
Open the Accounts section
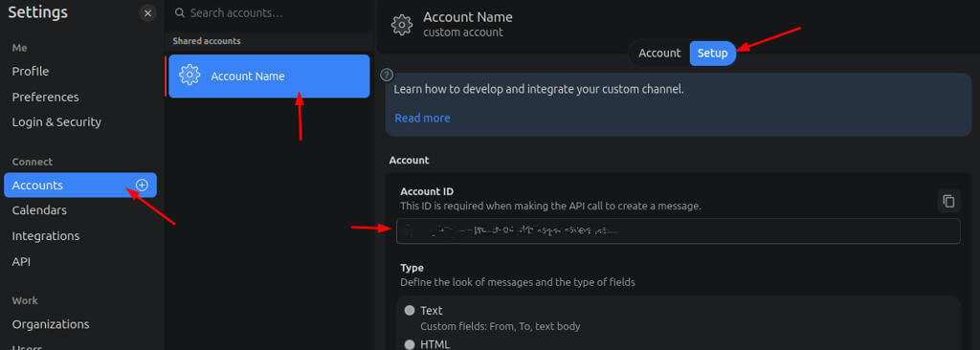80,185
